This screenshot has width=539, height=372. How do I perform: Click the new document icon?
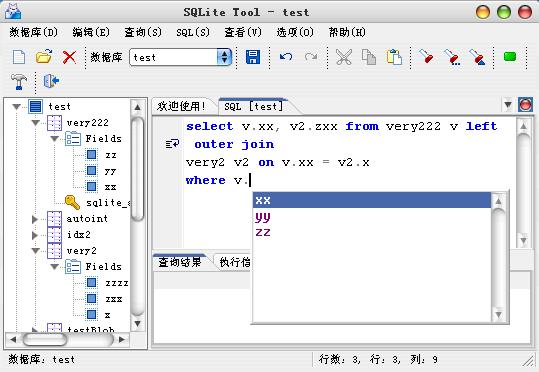click(x=19, y=57)
